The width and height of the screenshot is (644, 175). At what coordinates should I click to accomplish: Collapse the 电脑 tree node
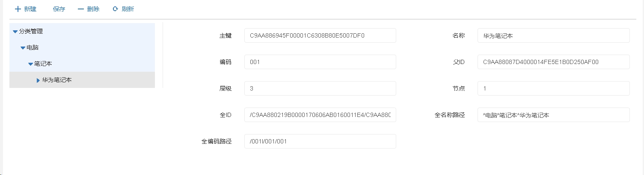23,48
